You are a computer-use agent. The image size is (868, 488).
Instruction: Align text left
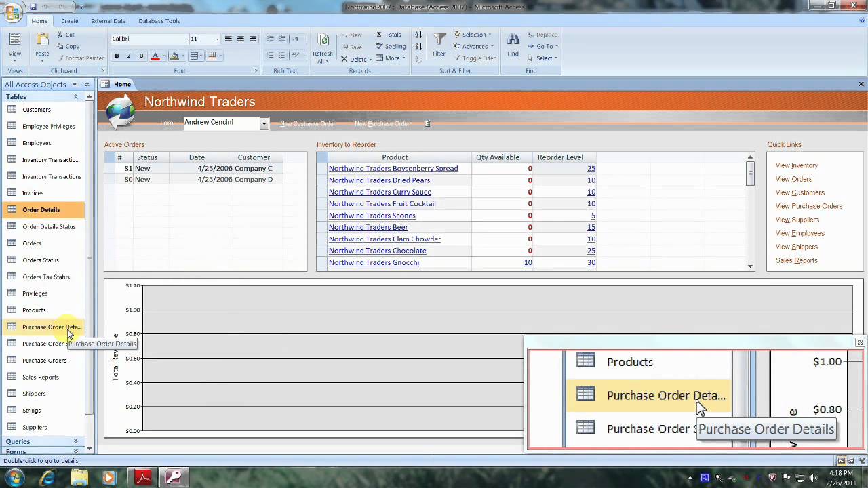(229, 39)
